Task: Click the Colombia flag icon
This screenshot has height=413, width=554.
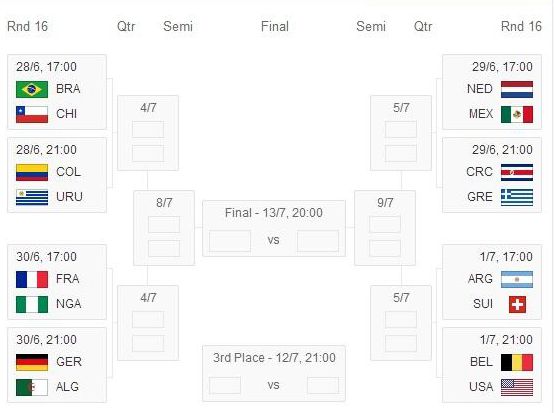Action: pyautogui.click(x=32, y=172)
